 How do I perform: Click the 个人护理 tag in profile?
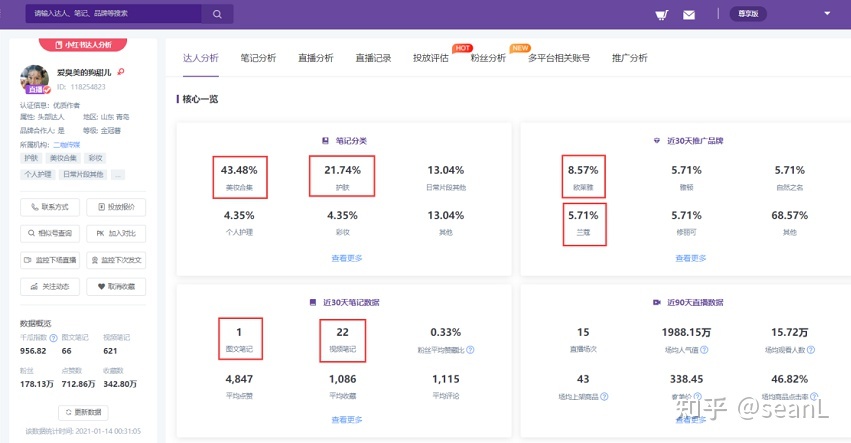tap(38, 175)
